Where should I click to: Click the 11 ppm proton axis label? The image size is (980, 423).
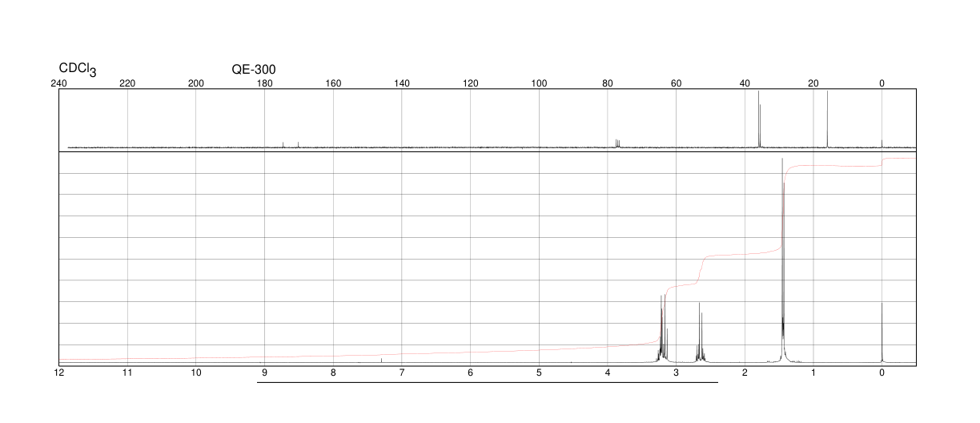(x=127, y=373)
